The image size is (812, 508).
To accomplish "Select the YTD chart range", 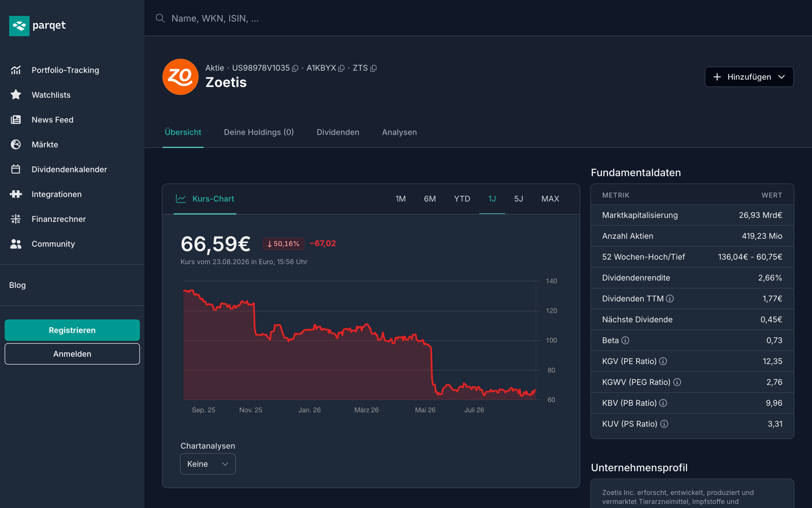I will click(x=462, y=199).
